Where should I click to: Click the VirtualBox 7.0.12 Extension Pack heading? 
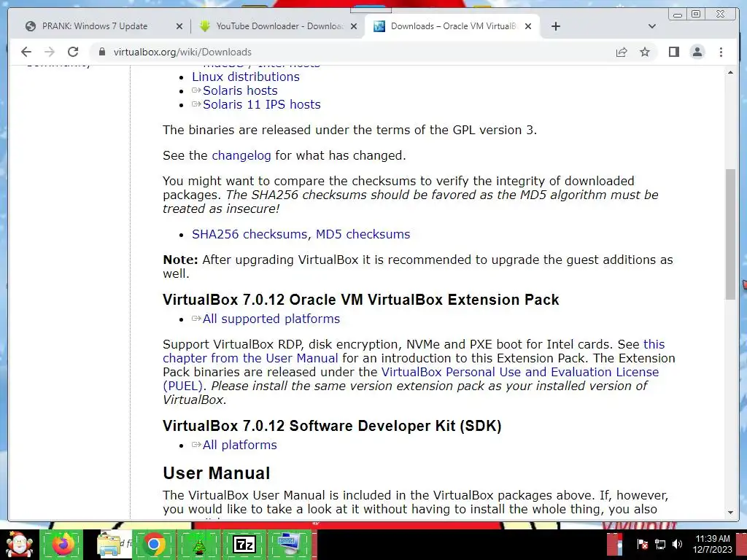pos(360,300)
